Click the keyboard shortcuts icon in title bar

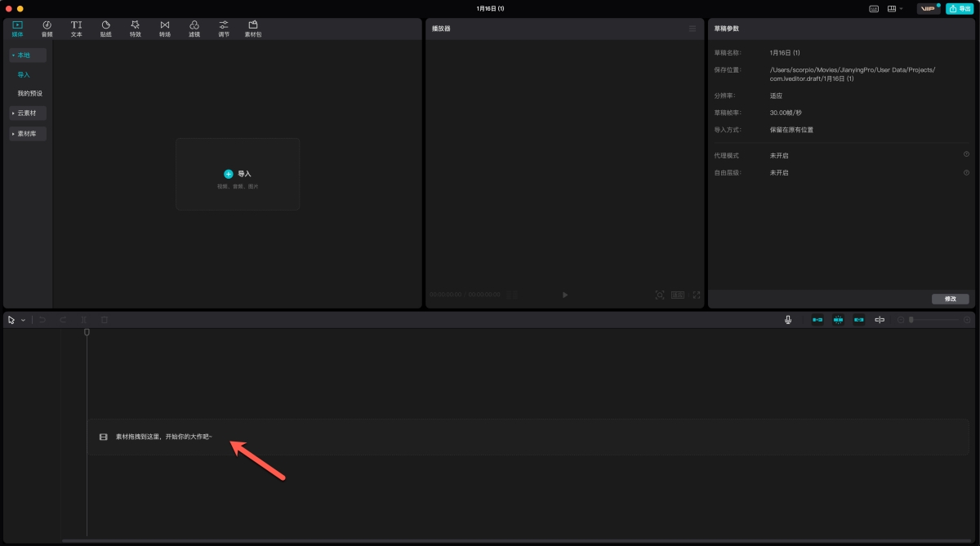pos(874,8)
